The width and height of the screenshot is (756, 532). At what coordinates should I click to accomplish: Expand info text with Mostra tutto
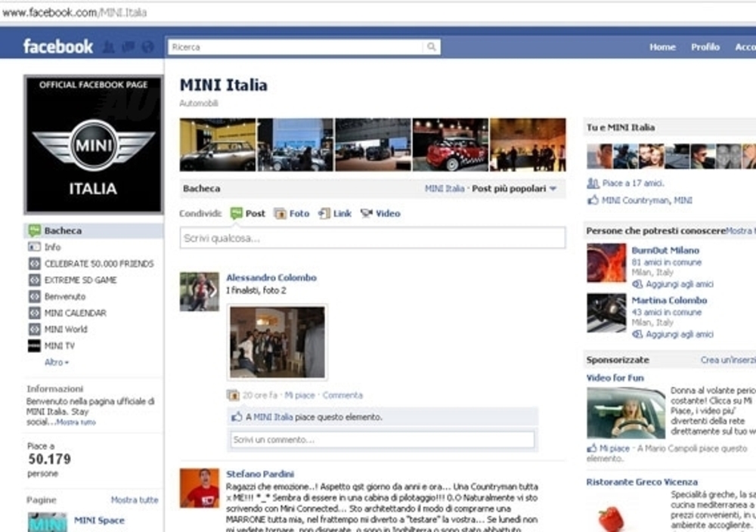click(76, 422)
